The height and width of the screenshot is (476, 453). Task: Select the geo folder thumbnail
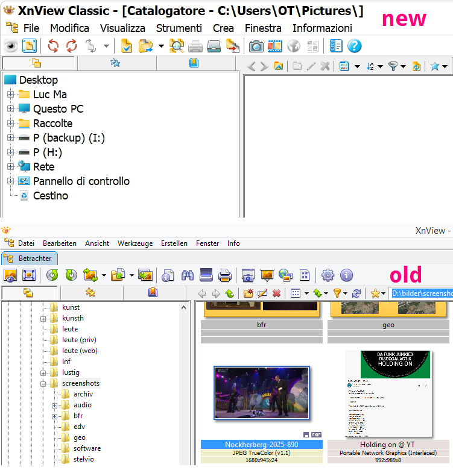click(x=388, y=310)
